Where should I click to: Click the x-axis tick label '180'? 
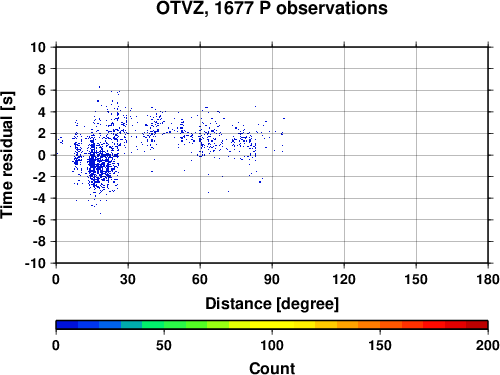488,279
